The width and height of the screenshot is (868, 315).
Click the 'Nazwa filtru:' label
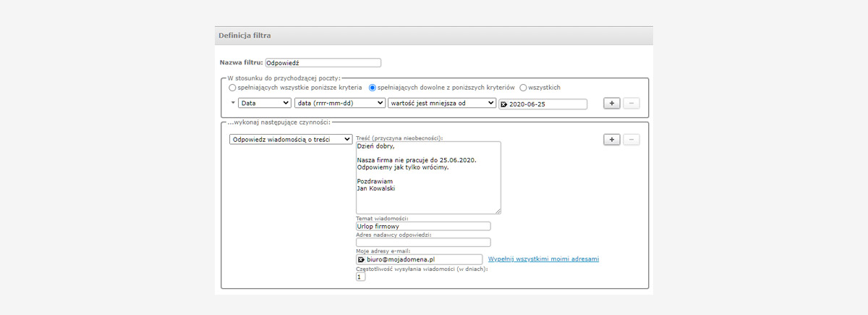[x=241, y=63]
